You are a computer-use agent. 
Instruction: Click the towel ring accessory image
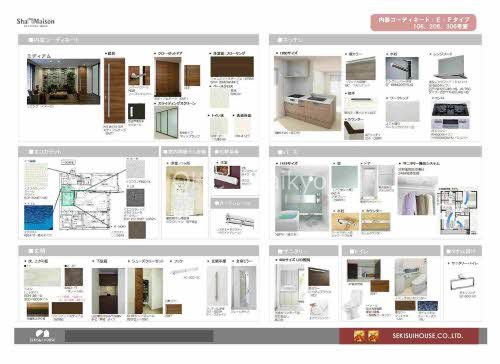[x=460, y=282]
